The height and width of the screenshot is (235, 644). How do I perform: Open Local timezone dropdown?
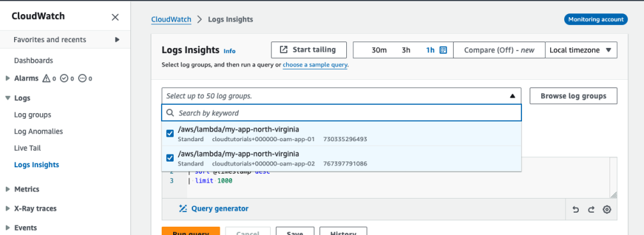[x=581, y=50]
